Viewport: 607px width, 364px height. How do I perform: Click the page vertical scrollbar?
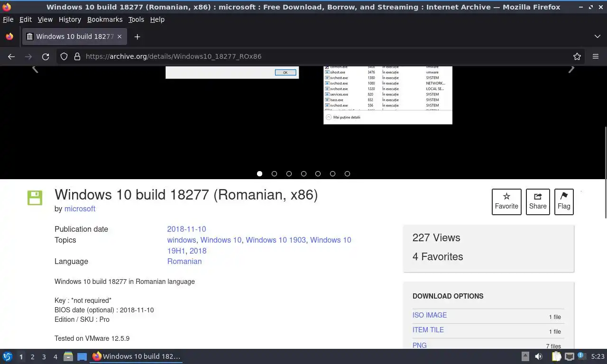605,173
